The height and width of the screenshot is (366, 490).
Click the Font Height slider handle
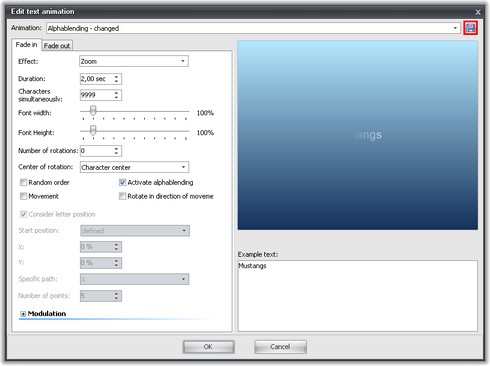click(x=93, y=130)
